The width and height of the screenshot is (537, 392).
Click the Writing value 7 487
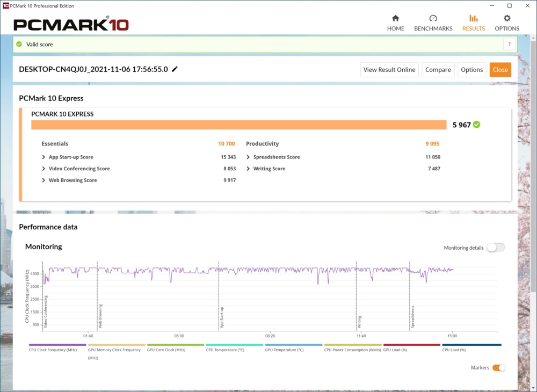(x=434, y=169)
